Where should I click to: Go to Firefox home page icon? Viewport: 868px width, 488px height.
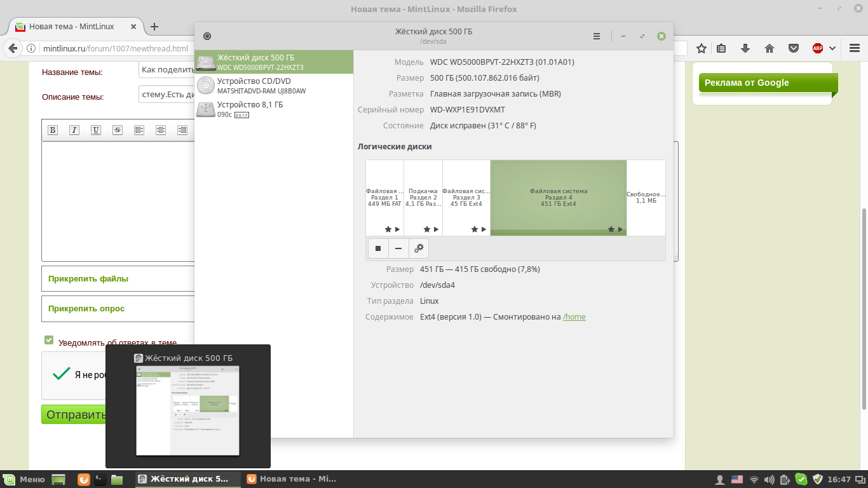click(x=770, y=48)
